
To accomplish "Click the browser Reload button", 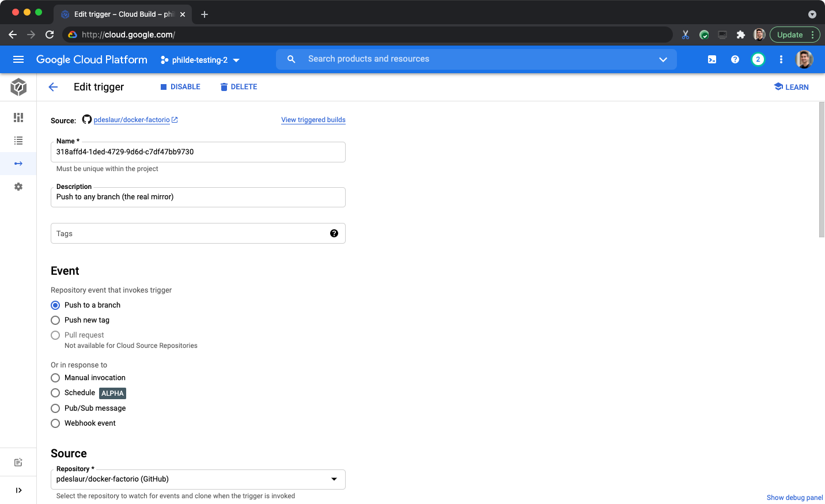I will [50, 35].
